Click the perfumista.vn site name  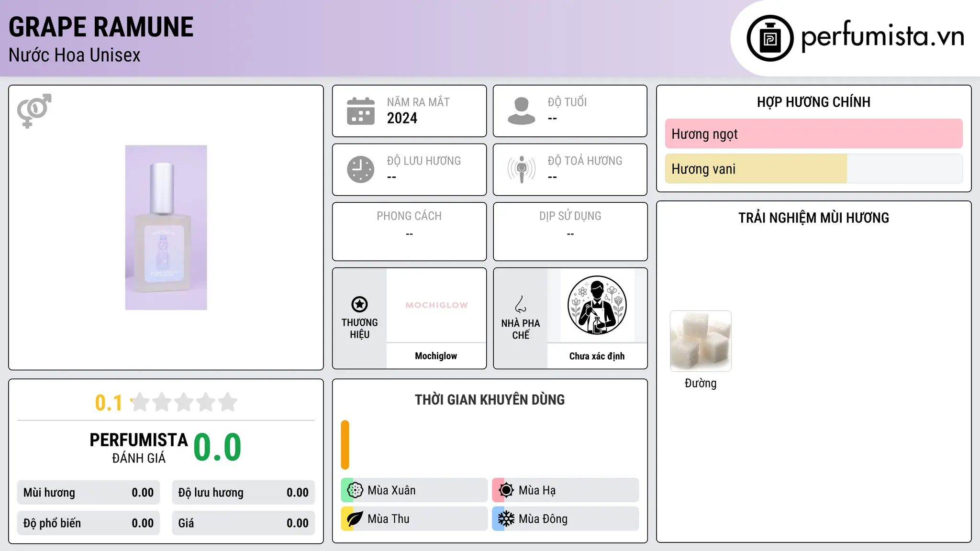[882, 36]
